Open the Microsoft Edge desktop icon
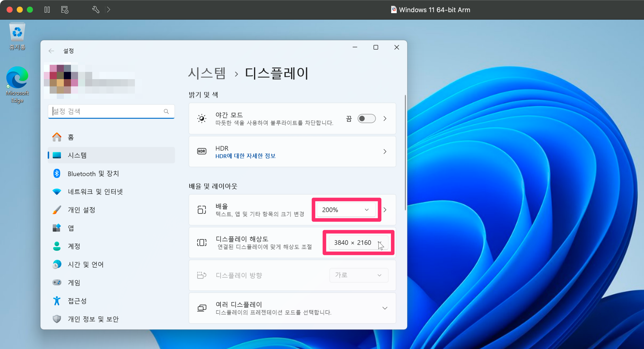Screen dimensions: 644x349 click(x=17, y=77)
